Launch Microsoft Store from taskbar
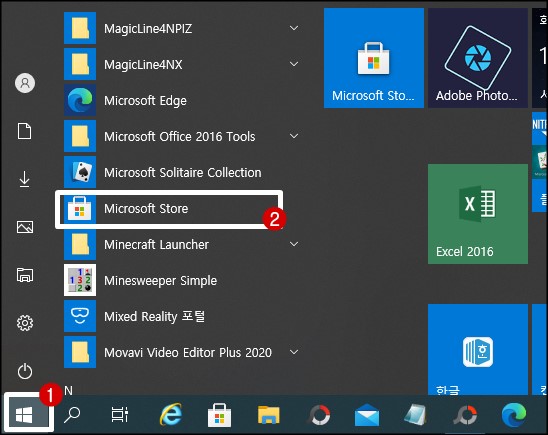Image resolution: width=548 pixels, height=435 pixels. 219,415
